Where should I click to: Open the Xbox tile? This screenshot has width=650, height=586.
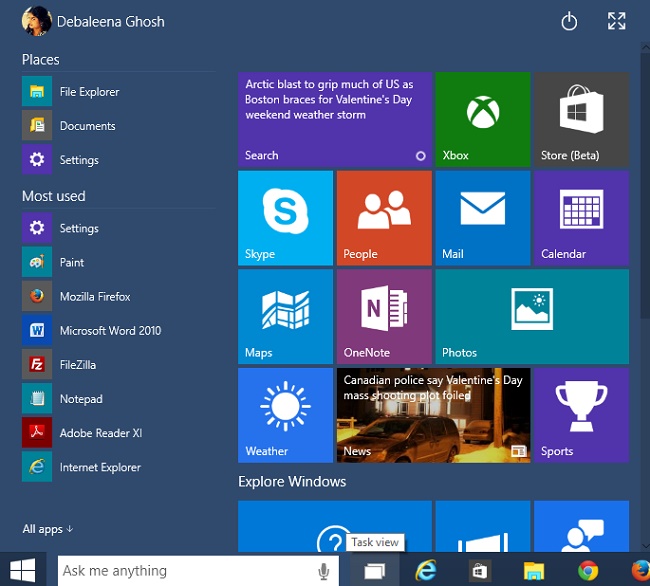[x=483, y=119]
